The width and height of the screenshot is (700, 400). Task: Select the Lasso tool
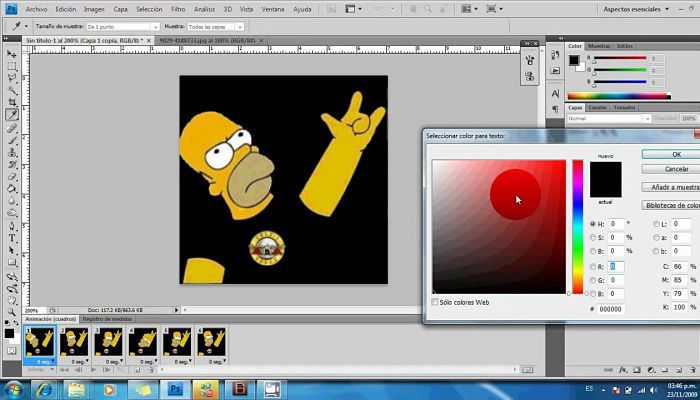(x=12, y=79)
